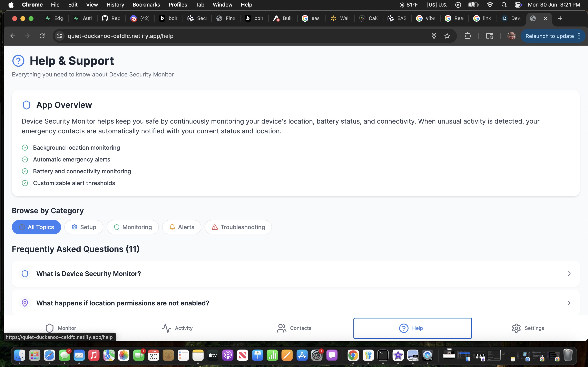Viewport: 588px width, 367px height.
Task: Click Relaunch to update button
Action: [549, 36]
